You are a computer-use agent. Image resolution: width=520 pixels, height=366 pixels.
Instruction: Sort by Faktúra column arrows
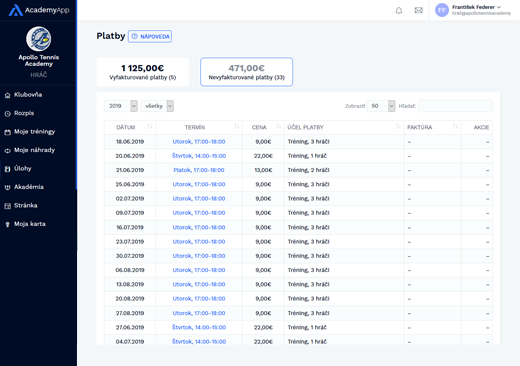click(x=456, y=126)
